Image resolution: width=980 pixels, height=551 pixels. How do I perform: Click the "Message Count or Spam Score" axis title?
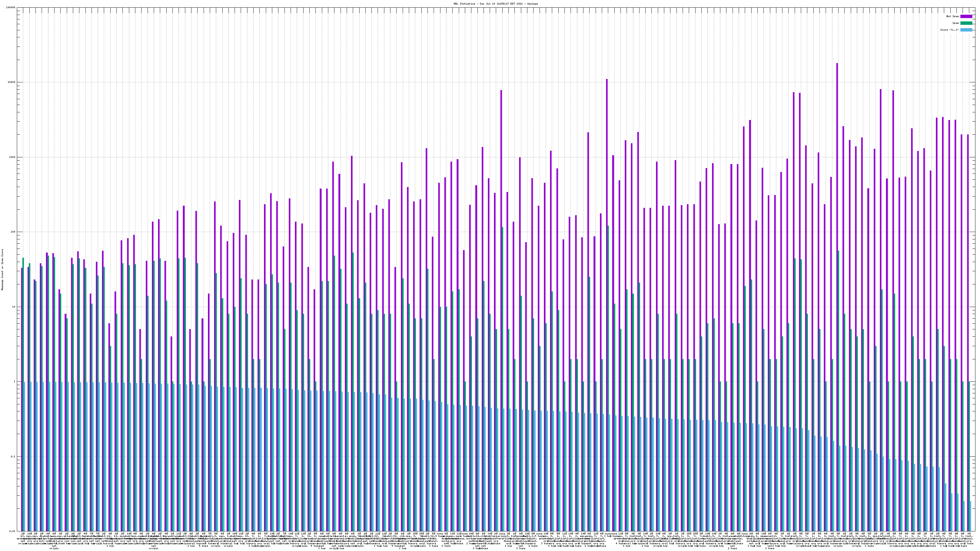[2, 270]
